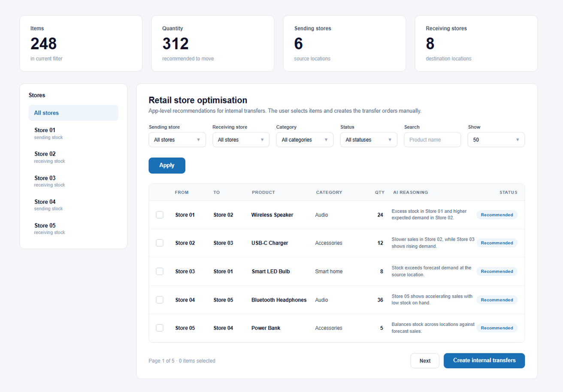Click the Apply filters button
The image size is (563, 392).
point(167,166)
